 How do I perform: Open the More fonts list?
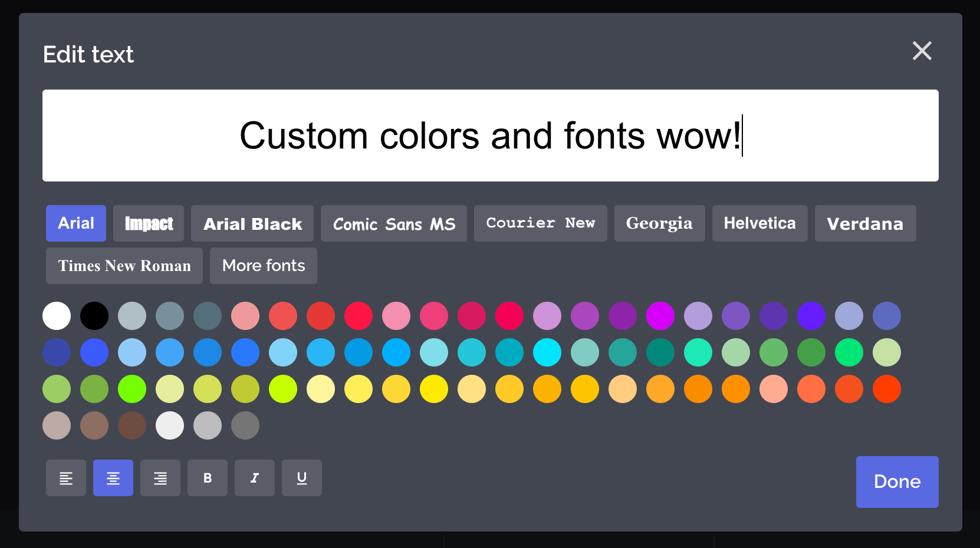point(264,266)
